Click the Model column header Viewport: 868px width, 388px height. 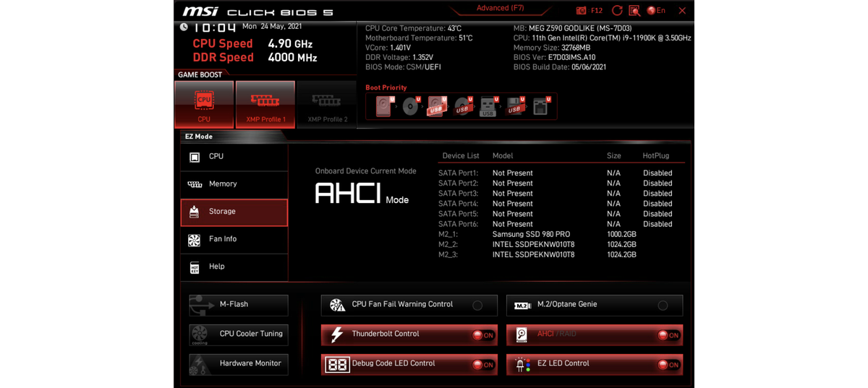pyautogui.click(x=503, y=155)
